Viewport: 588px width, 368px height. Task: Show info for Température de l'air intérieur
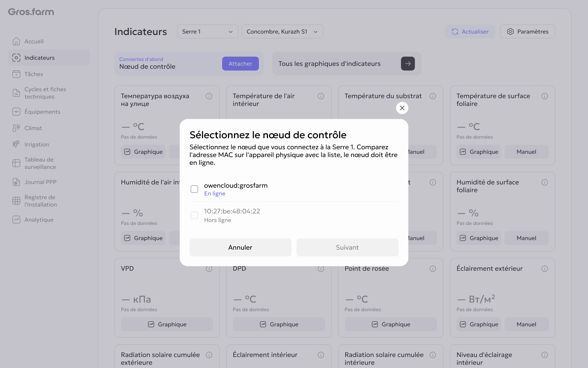(321, 96)
